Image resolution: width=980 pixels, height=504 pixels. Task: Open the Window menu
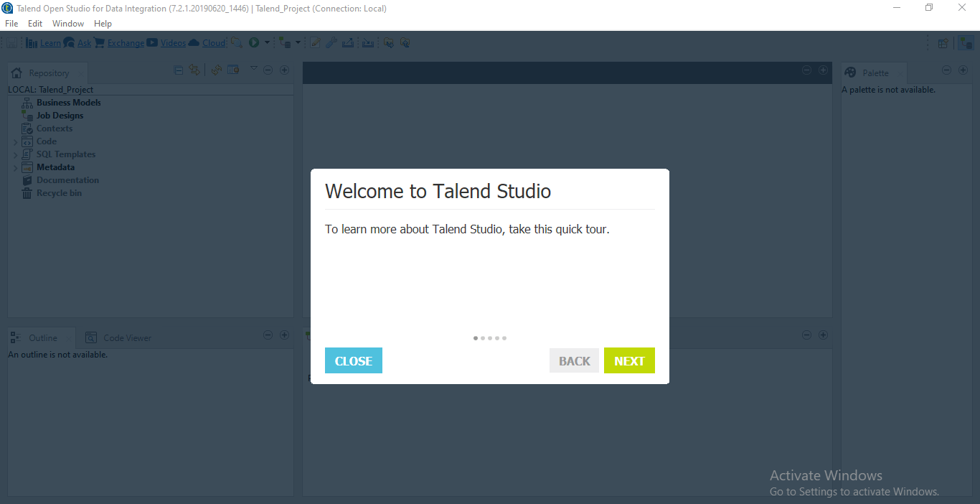point(68,23)
